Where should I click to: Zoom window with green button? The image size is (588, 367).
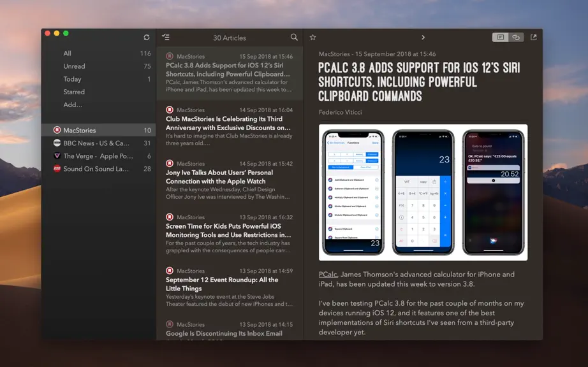[66, 33]
